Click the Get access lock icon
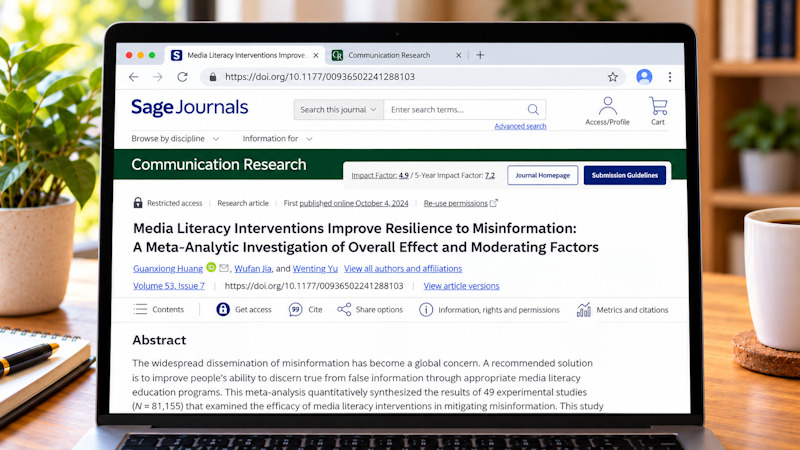800x450 pixels. coord(223,309)
